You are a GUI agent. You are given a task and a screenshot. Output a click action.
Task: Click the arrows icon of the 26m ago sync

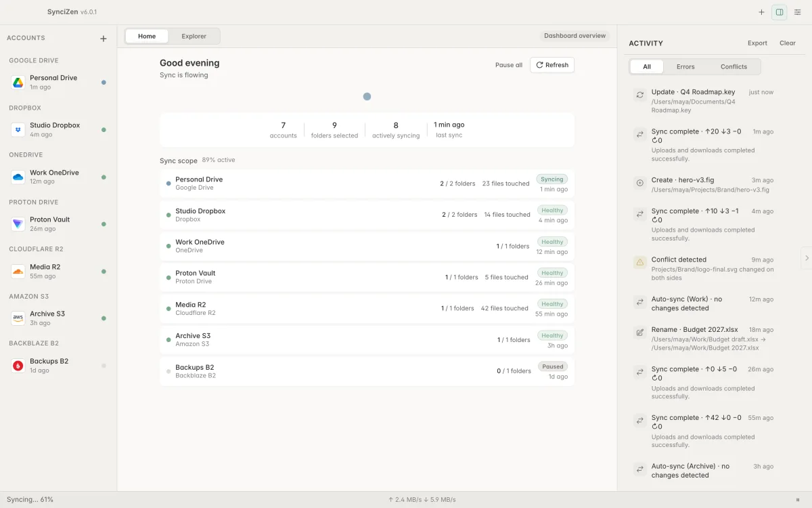click(639, 372)
